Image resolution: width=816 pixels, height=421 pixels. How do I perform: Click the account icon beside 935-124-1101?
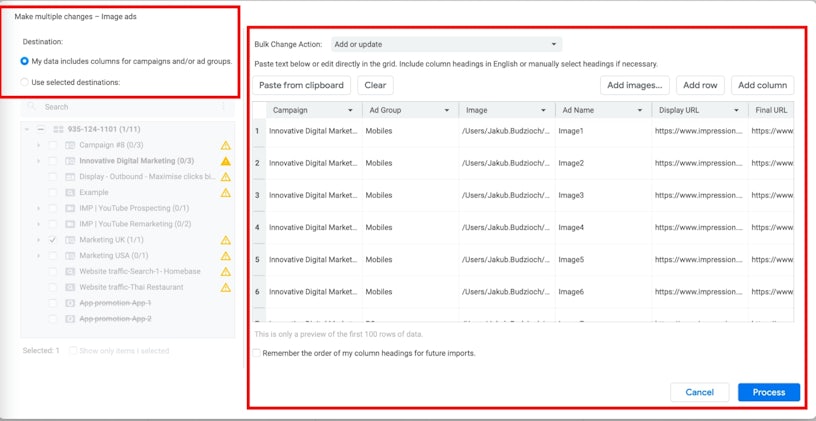tap(58, 129)
